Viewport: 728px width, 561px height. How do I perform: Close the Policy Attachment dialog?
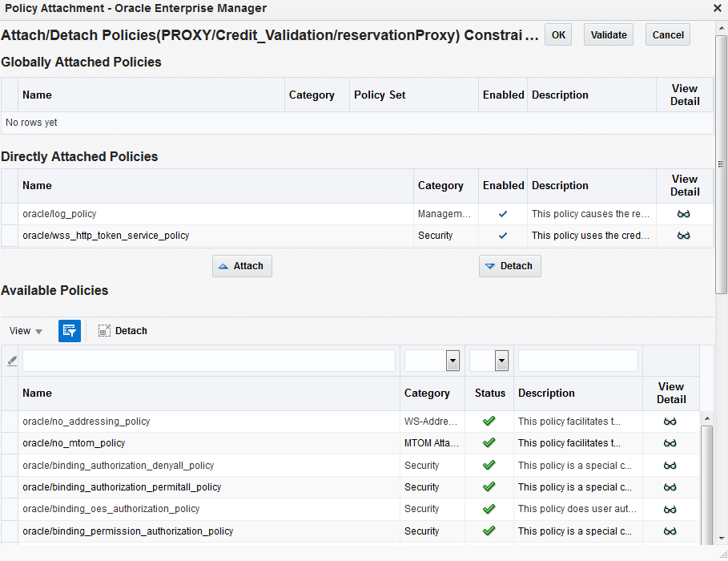coord(718,8)
